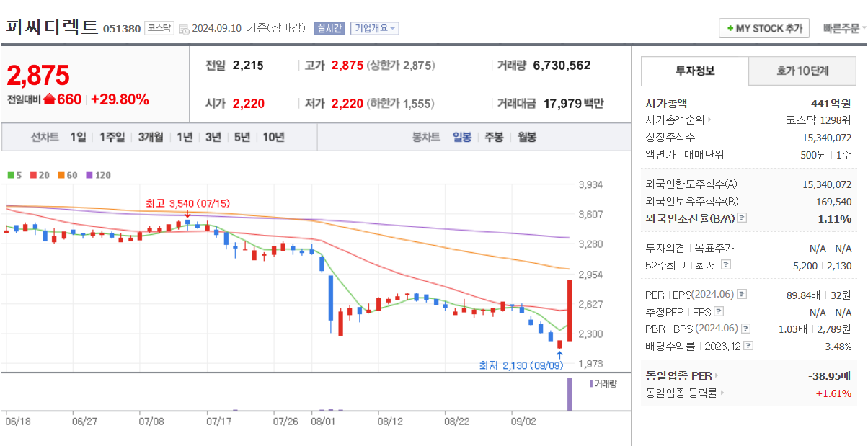Viewport: 868px width, 446px height.
Task: Open help icon next to 추정PER EPS
Action: coord(718,312)
